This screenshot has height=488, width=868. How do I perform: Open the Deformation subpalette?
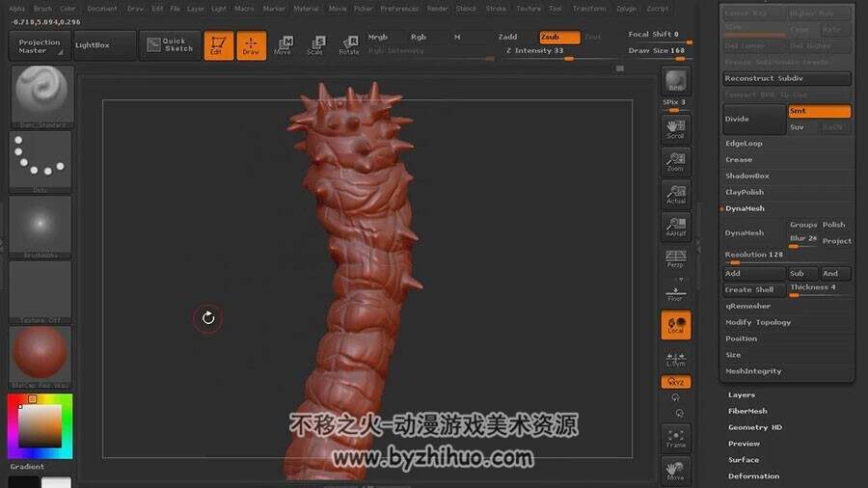(x=753, y=475)
